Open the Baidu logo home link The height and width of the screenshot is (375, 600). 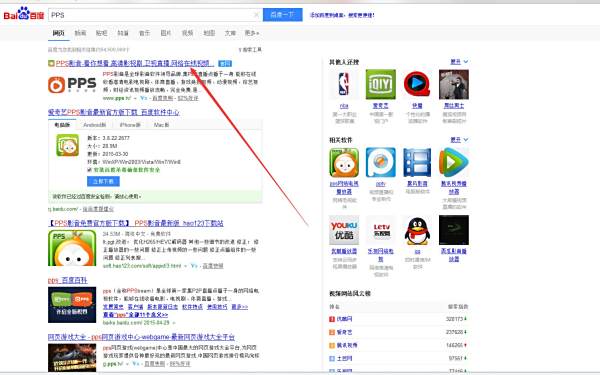pos(24,15)
